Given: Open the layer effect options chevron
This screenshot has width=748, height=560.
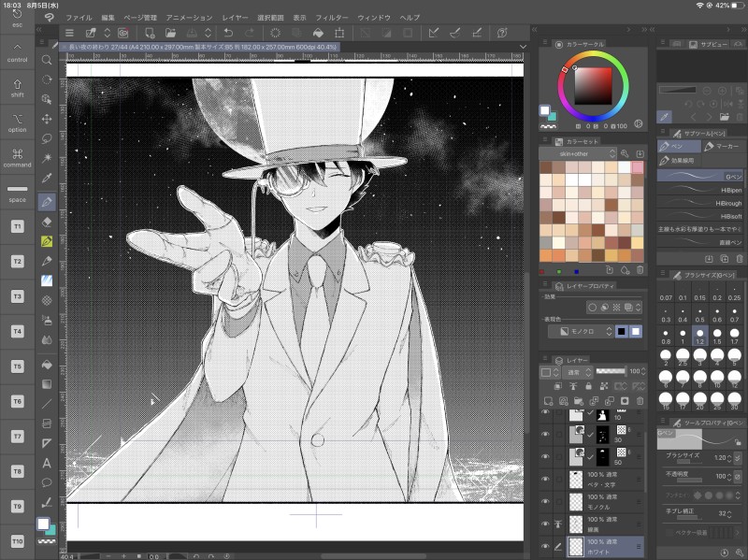Looking at the screenshot, I should click(639, 308).
